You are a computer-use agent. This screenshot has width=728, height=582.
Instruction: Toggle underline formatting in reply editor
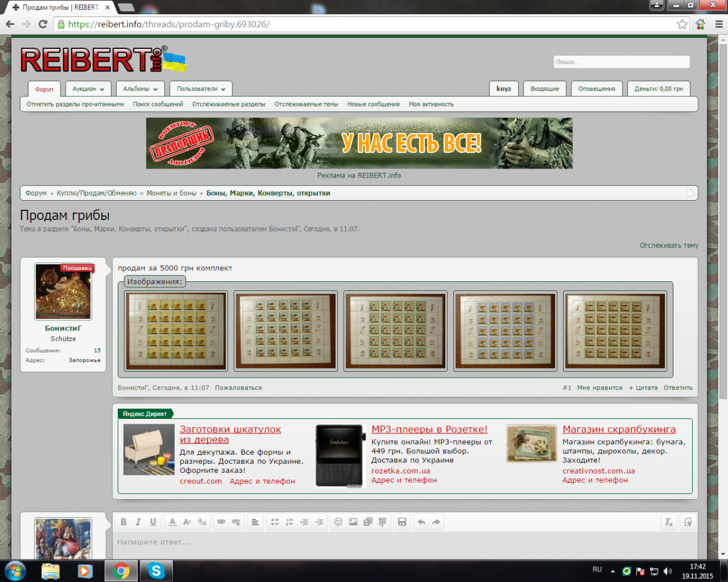(x=153, y=522)
